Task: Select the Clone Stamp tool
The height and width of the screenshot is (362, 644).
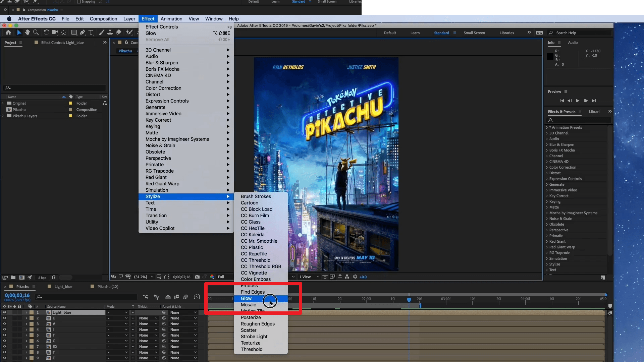Action: pyautogui.click(x=110, y=33)
